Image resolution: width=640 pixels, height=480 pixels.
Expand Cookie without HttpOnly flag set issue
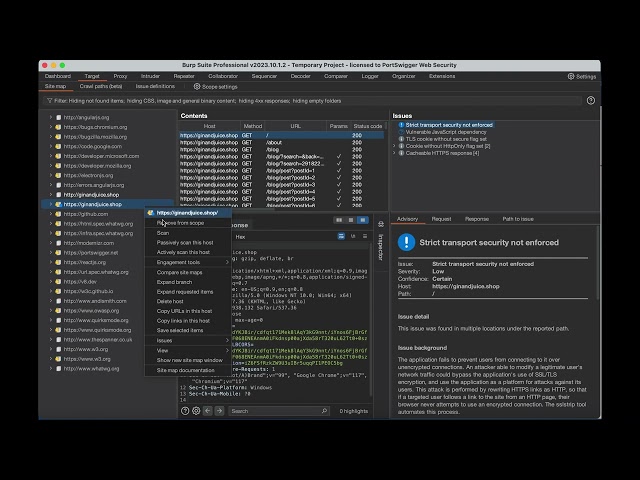394,146
